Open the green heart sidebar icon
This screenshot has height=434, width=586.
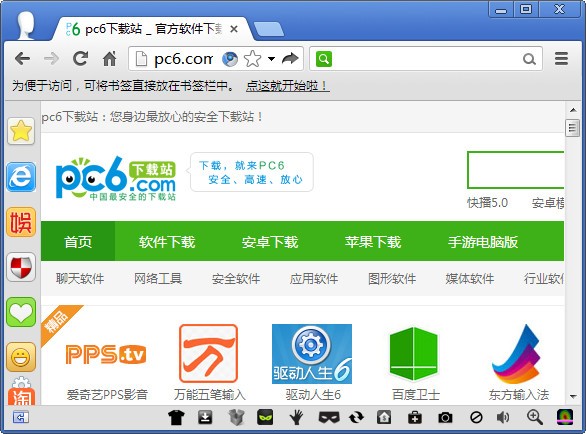(21, 312)
